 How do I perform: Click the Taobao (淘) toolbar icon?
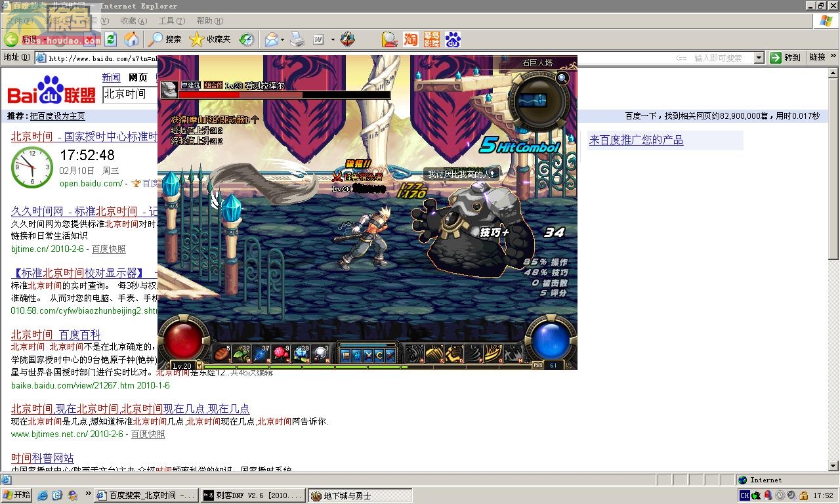411,39
